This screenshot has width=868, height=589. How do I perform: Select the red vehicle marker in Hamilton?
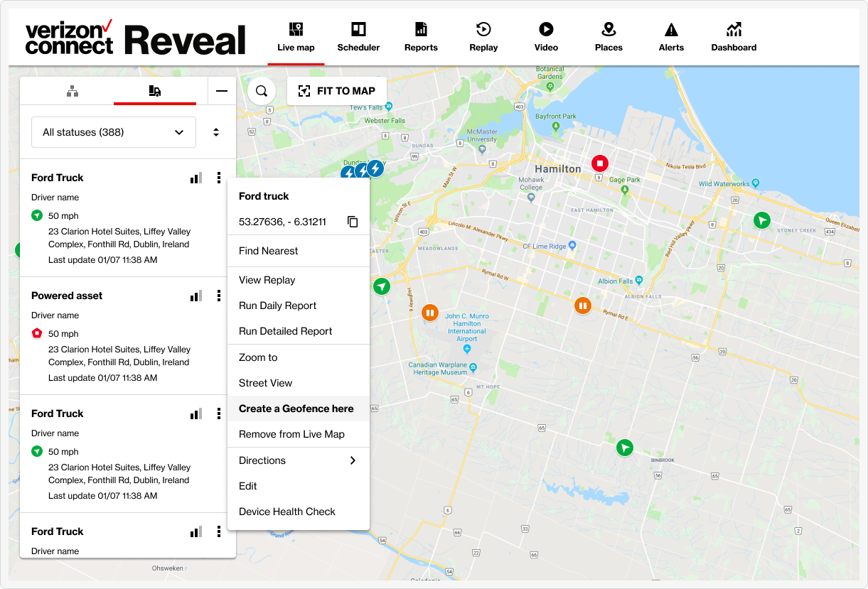[599, 163]
